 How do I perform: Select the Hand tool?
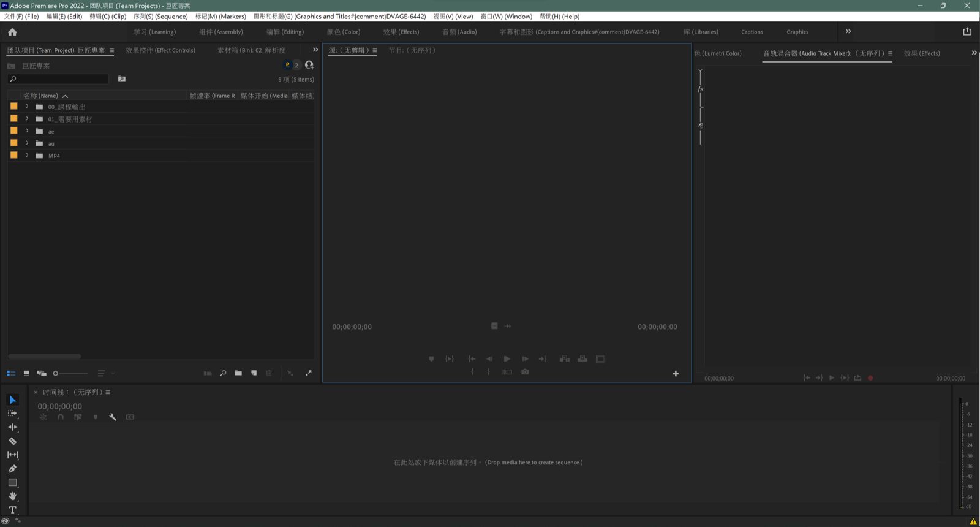tap(12, 496)
